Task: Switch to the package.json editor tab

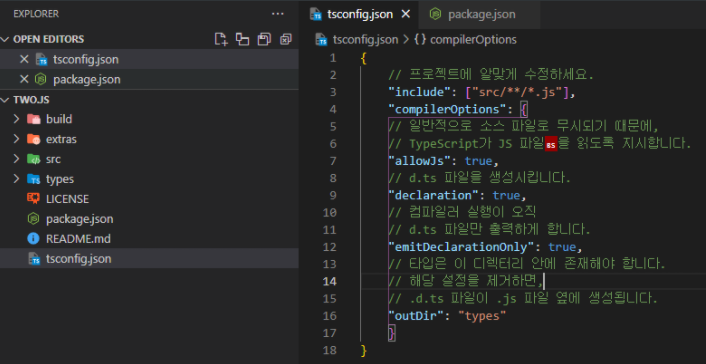Action: pos(480,14)
